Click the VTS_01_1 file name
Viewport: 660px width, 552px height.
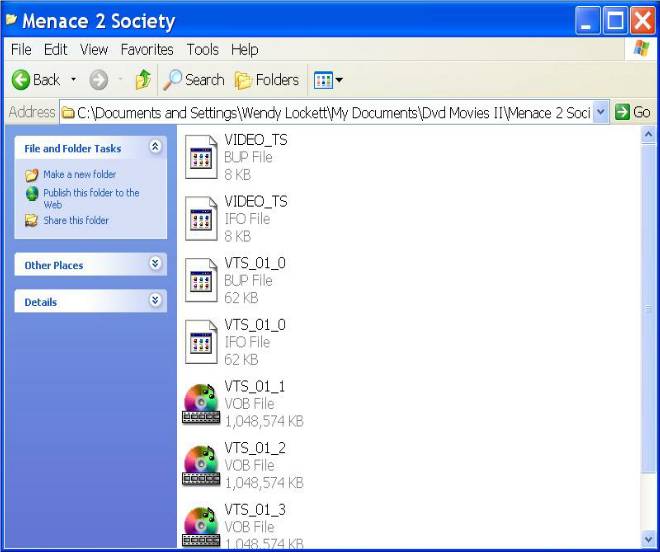click(255, 387)
